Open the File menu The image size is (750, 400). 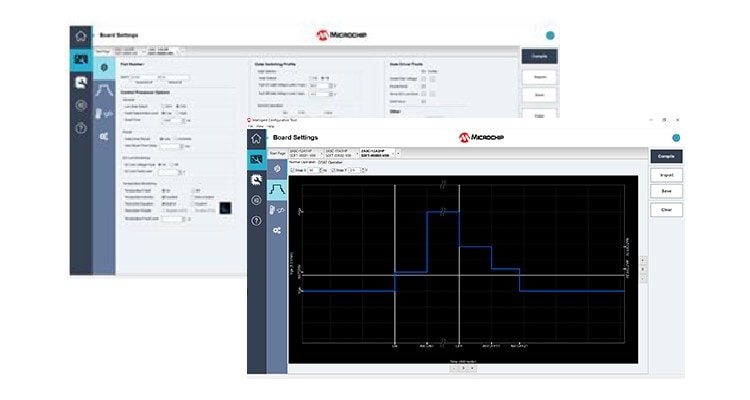pos(250,126)
